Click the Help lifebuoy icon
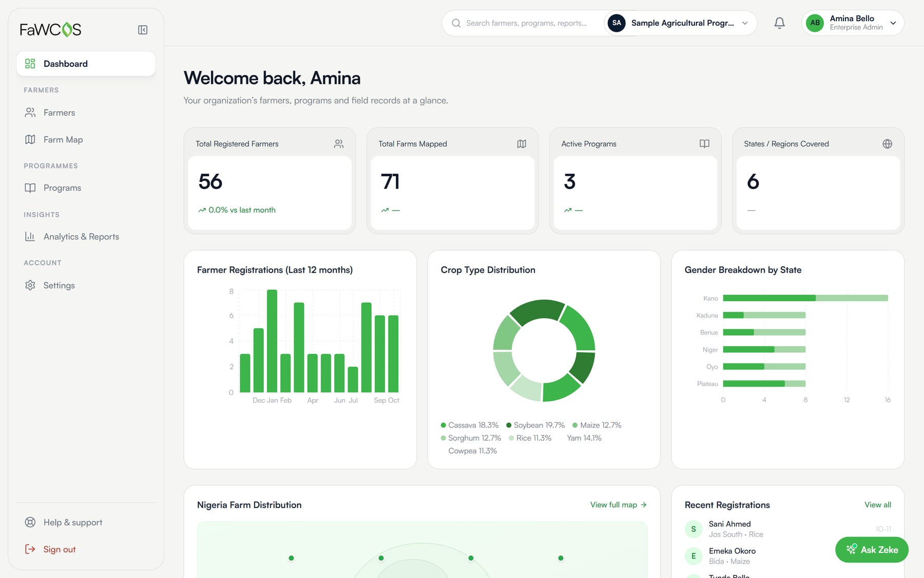Viewport: 924px width, 578px height. 30,522
